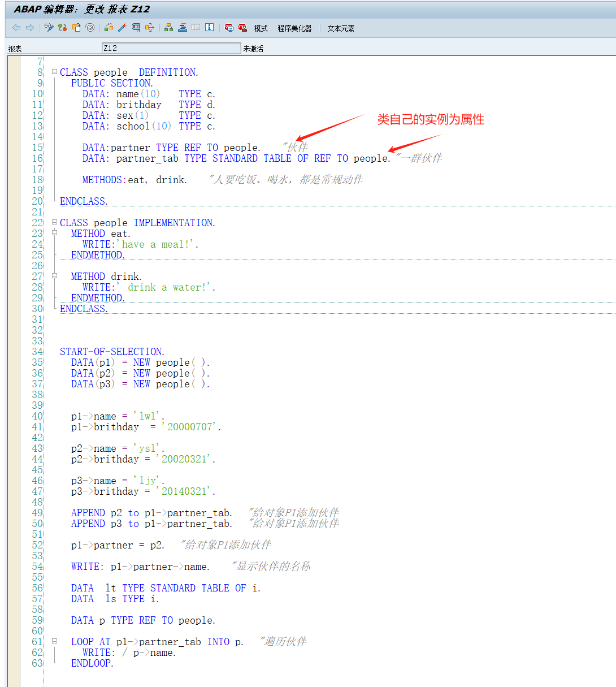Show navigation window icon
Viewport: 616px width, 687px height.
(x=182, y=27)
